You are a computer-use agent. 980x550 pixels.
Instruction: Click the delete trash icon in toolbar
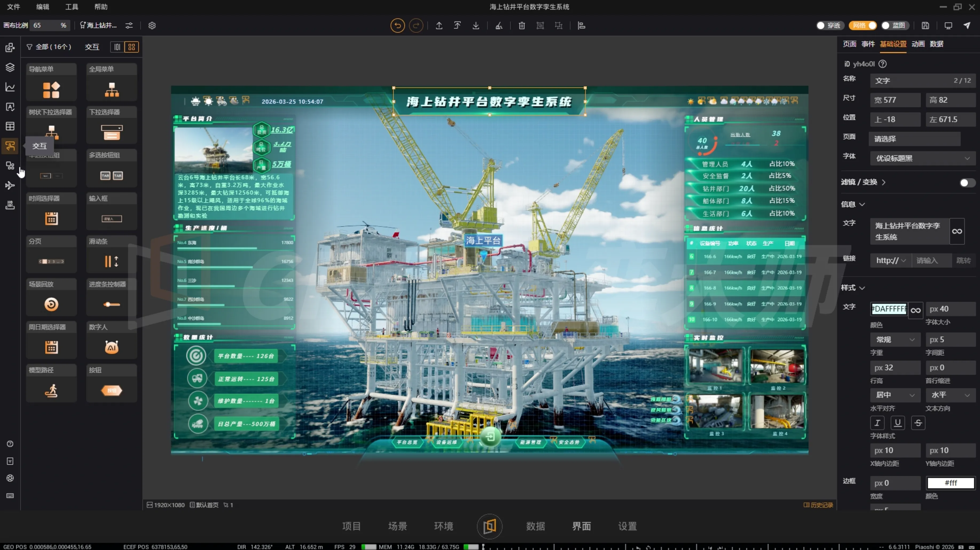point(522,25)
